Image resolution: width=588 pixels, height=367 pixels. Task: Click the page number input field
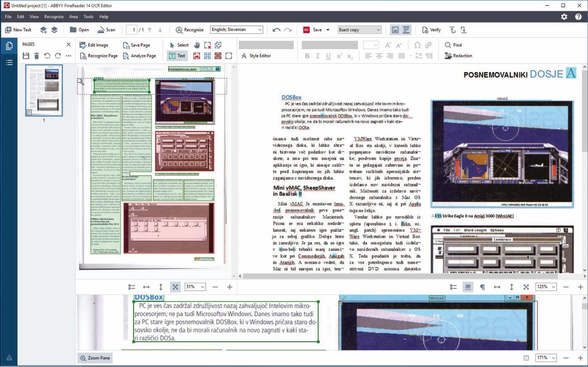131,30
